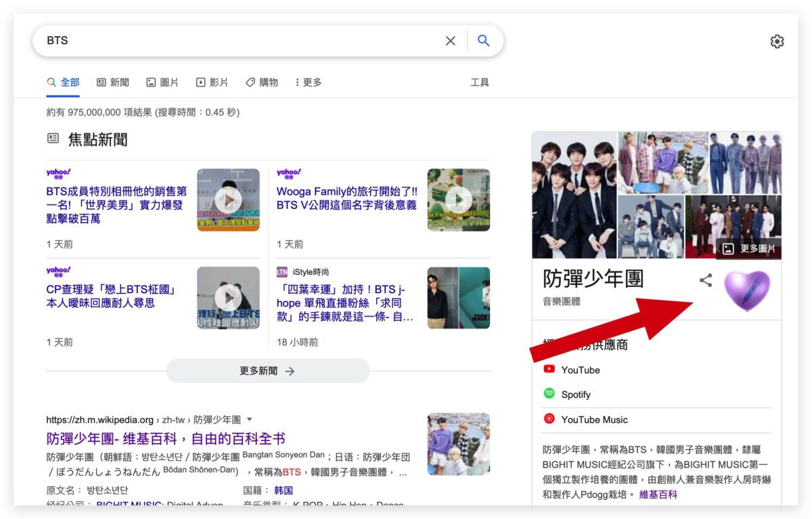Open headline CP查理疑「戀上BTS柾國」

112,296
